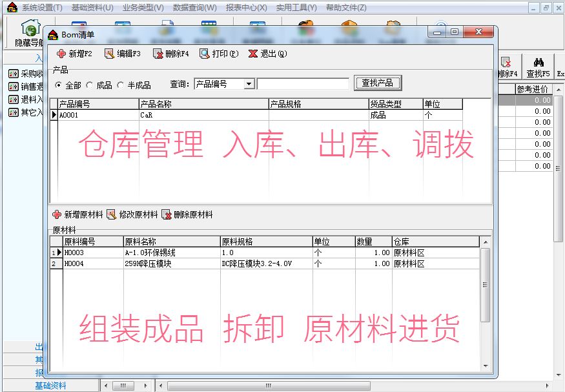Expand the 采购 tree item in sidebar

point(13,74)
